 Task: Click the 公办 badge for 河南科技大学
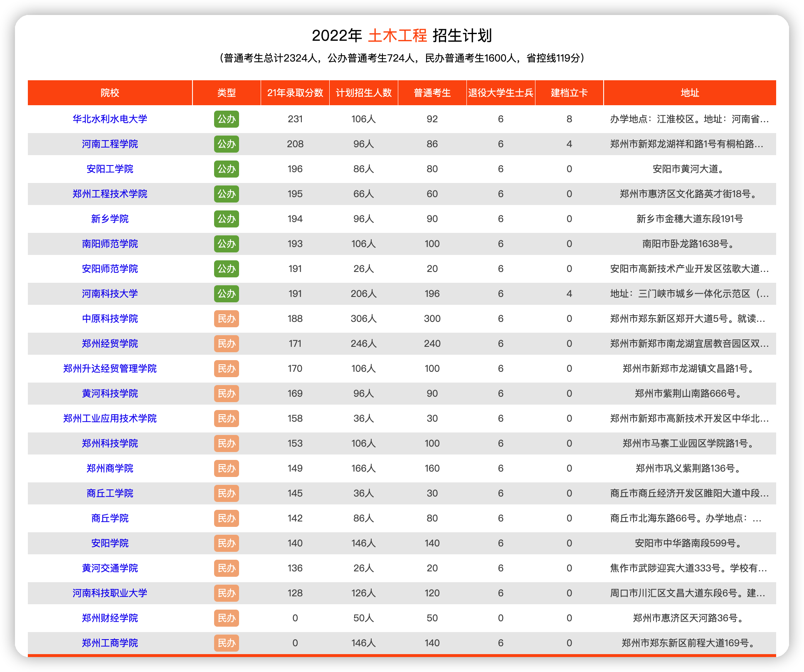pyautogui.click(x=227, y=294)
